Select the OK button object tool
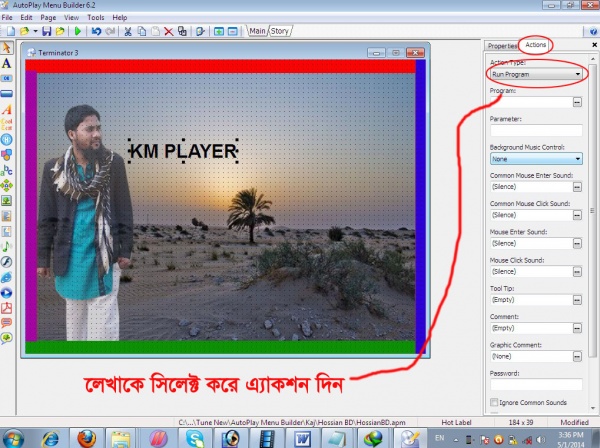Screen dimensions: 600x448 (x=7, y=78)
